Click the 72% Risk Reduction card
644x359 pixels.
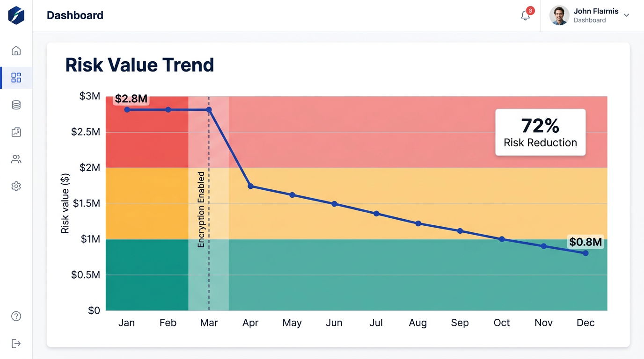540,132
